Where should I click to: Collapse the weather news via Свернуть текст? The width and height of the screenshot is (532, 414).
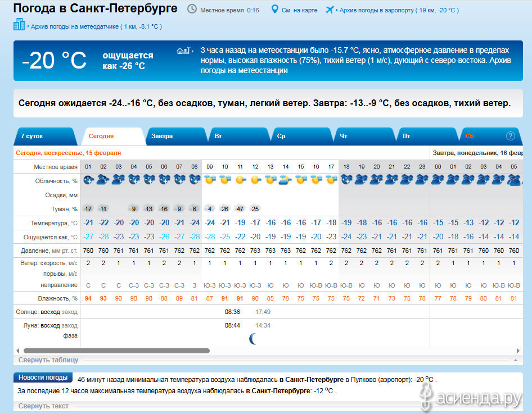click(x=43, y=406)
